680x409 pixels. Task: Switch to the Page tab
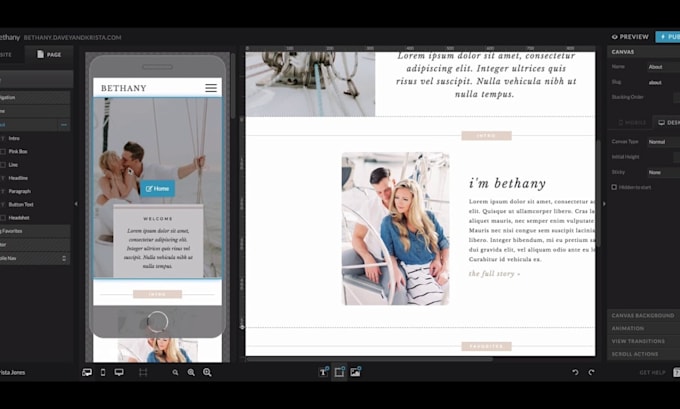click(x=49, y=55)
